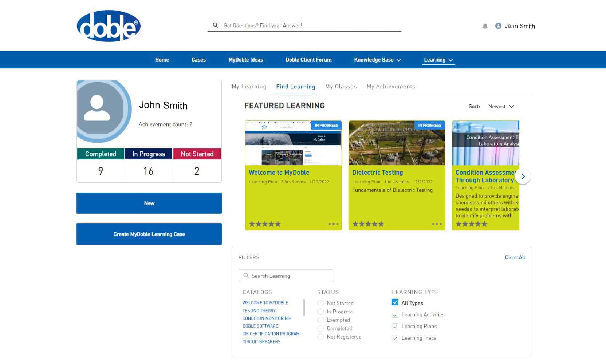Select CM CERTIFICATION PROGRAM catalog
Viewport: 606px width, 364px height.
[x=271, y=334]
